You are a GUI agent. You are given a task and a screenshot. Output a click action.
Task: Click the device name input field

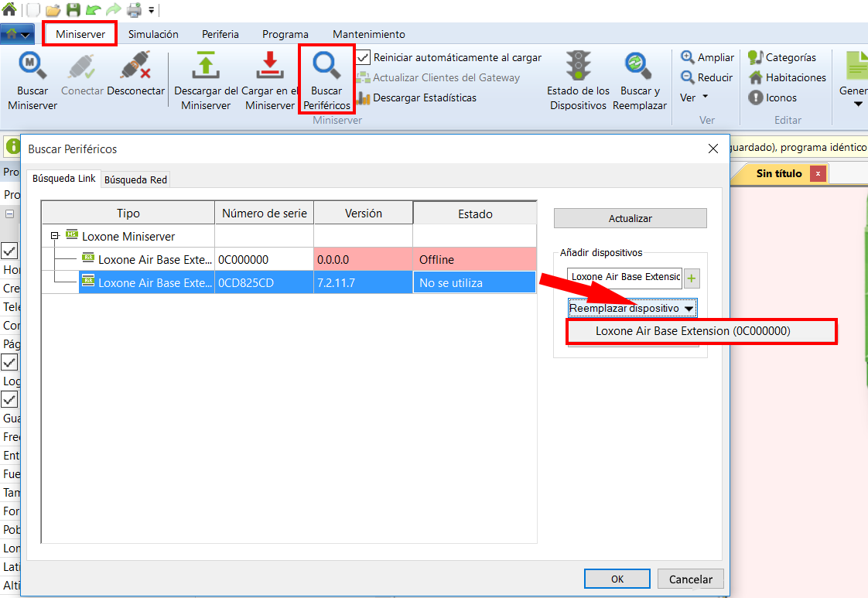tap(624, 277)
